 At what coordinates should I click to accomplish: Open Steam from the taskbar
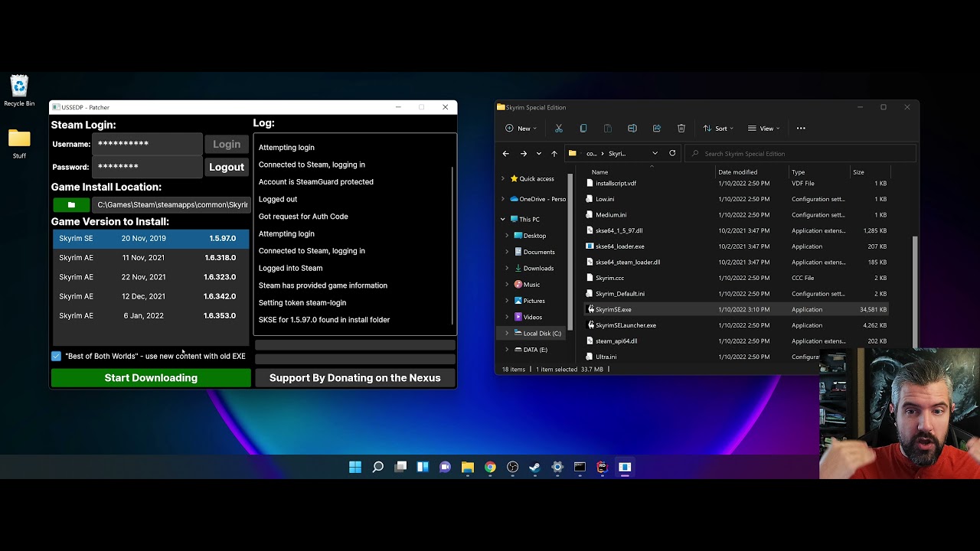click(x=534, y=467)
